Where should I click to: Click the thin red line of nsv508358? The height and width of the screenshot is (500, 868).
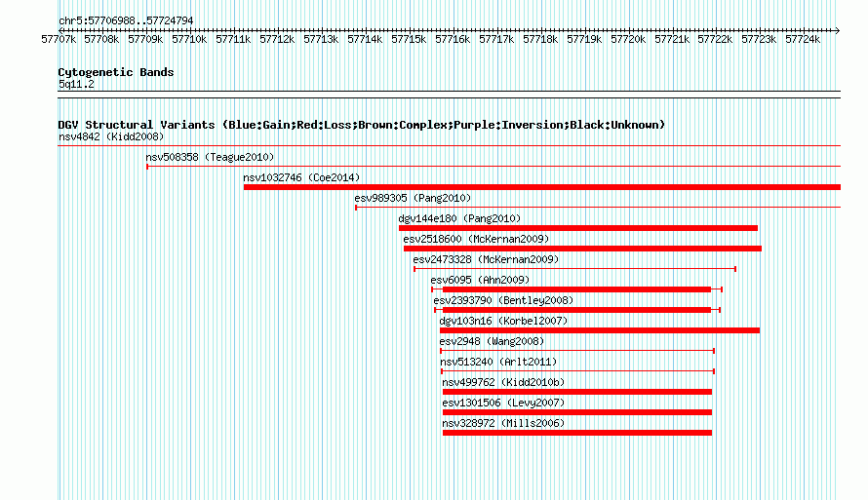pos(493,166)
